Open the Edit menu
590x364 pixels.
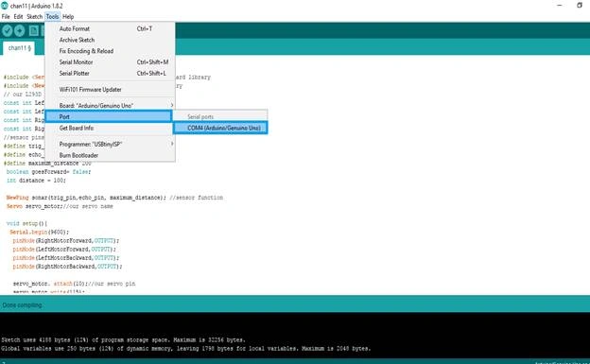18,17
